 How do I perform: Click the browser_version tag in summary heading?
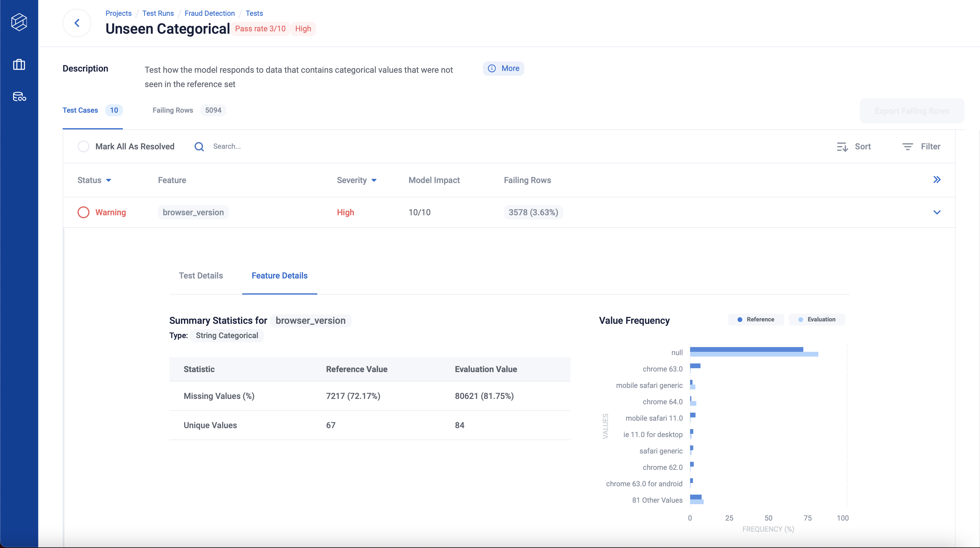point(310,321)
